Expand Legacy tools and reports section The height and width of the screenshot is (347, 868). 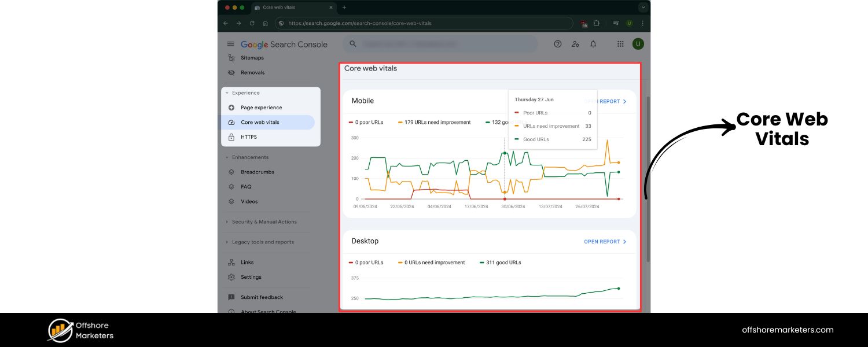pyautogui.click(x=263, y=242)
